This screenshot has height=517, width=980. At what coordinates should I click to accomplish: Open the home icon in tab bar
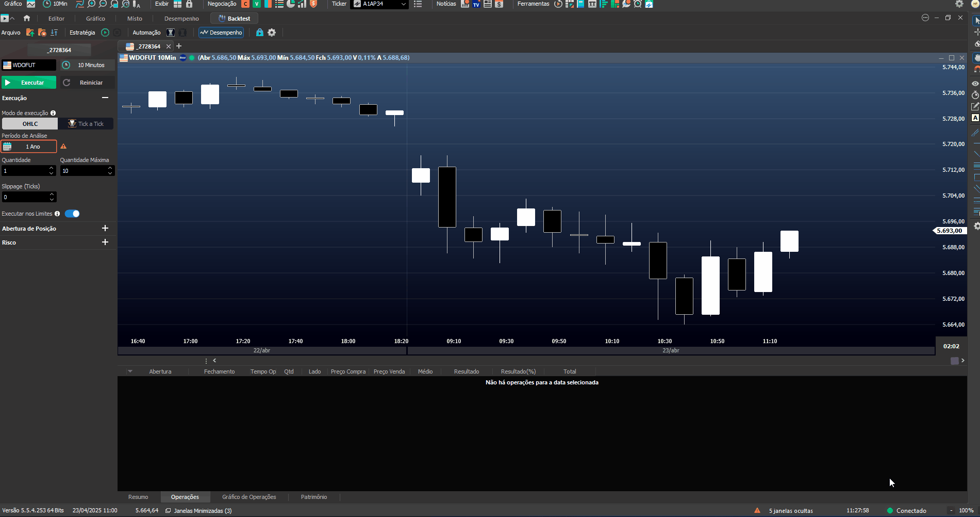pyautogui.click(x=27, y=18)
